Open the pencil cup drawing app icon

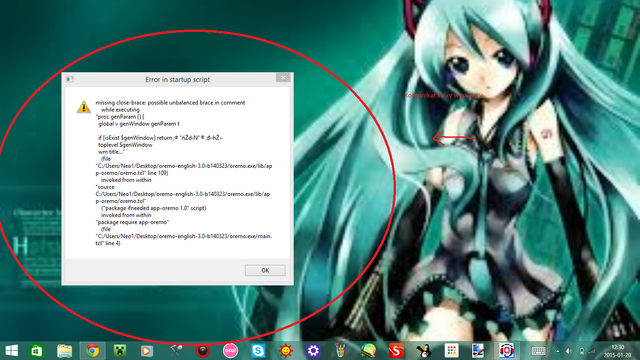(x=340, y=351)
